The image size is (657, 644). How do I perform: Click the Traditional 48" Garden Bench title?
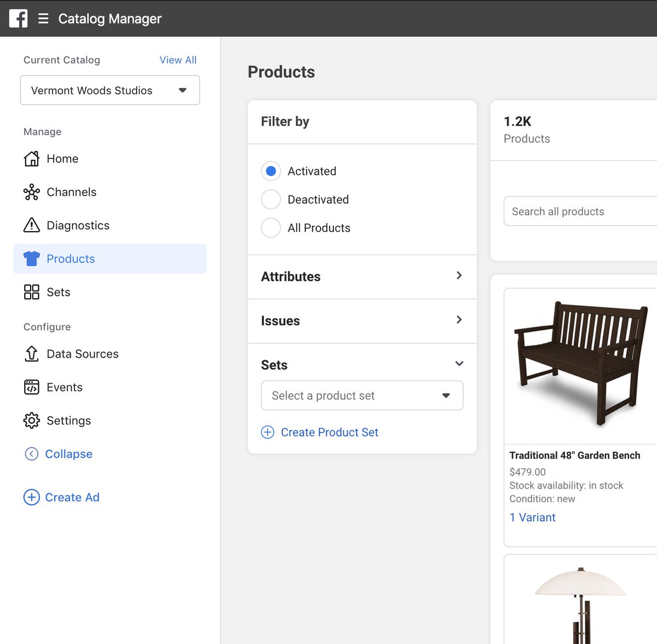click(x=575, y=455)
